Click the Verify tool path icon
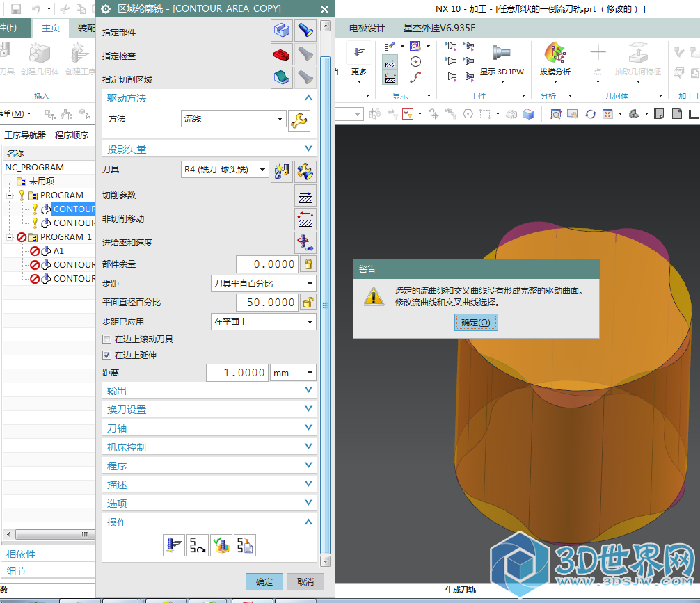This screenshot has height=603, width=700. pyautogui.click(x=221, y=545)
